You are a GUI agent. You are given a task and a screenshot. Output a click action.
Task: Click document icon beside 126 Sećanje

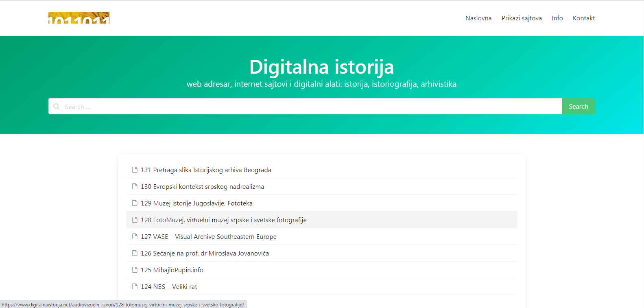[135, 253]
